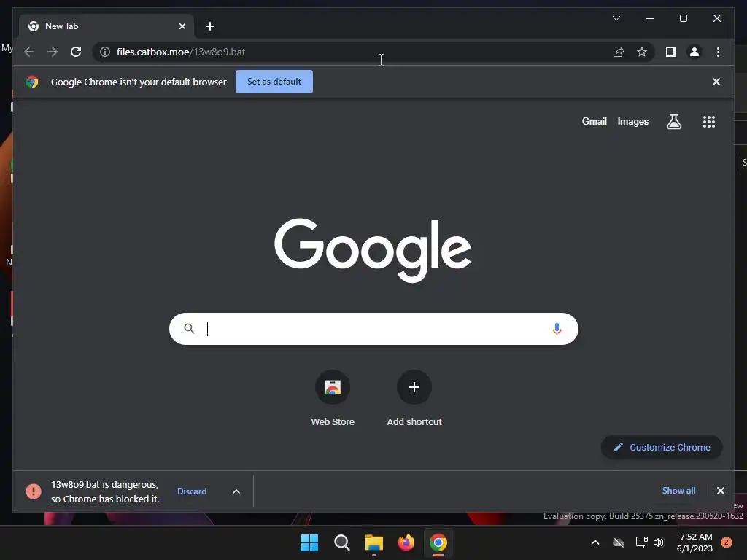Expand download options chevron for 13w8o9.bat
The height and width of the screenshot is (560, 747).
236,491
